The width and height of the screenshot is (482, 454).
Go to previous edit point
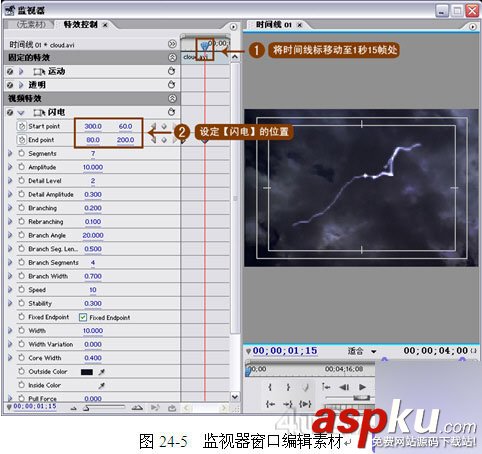coord(326,387)
